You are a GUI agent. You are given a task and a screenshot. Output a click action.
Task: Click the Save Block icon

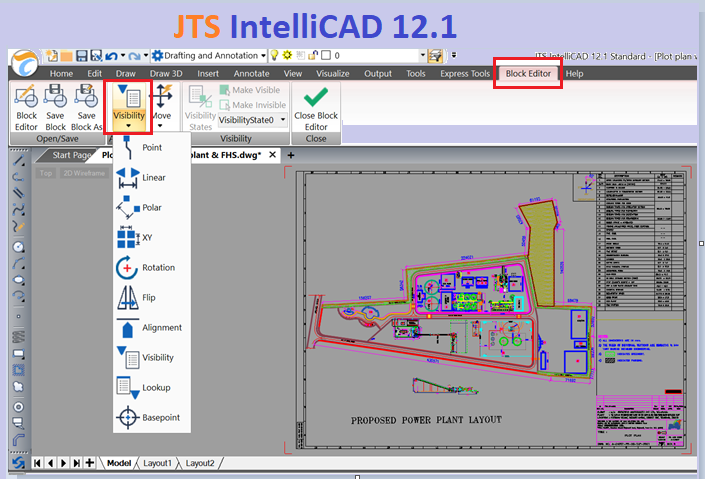coord(56,105)
